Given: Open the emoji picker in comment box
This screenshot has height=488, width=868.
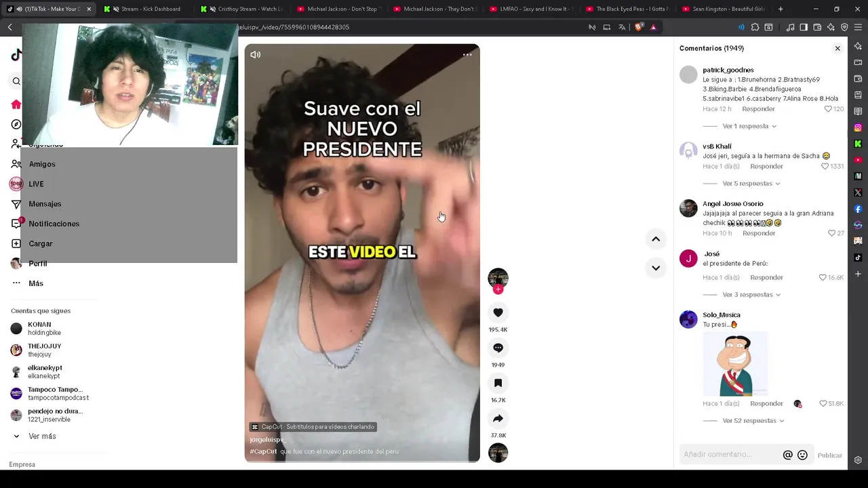Looking at the screenshot, I should pos(802,455).
